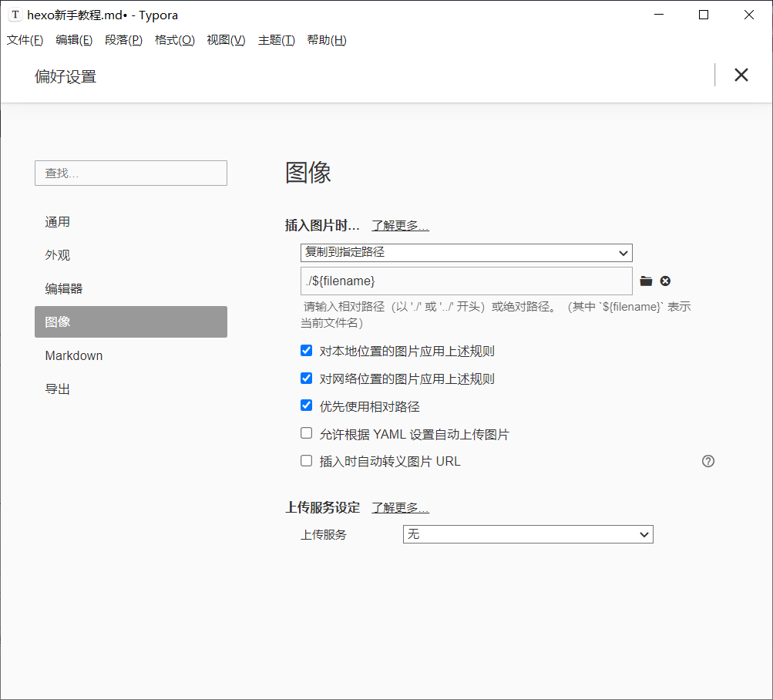This screenshot has width=773, height=700.
Task: Close the preferences panel with X icon
Action: (741, 75)
